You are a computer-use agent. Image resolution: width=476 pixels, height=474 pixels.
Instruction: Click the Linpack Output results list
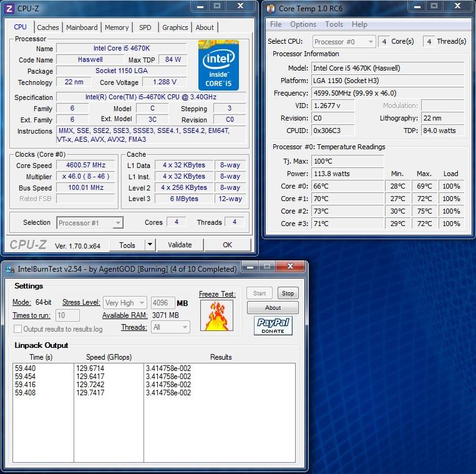tap(154, 413)
